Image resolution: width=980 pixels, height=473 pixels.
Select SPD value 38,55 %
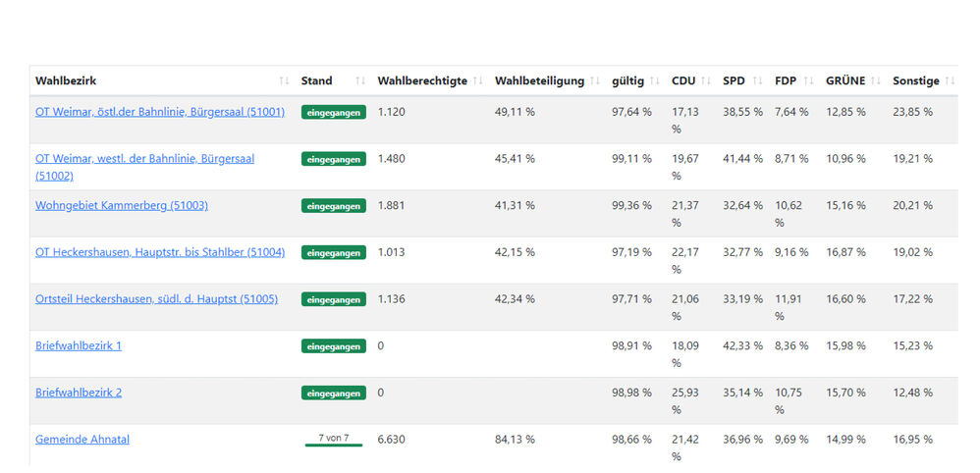coord(743,112)
